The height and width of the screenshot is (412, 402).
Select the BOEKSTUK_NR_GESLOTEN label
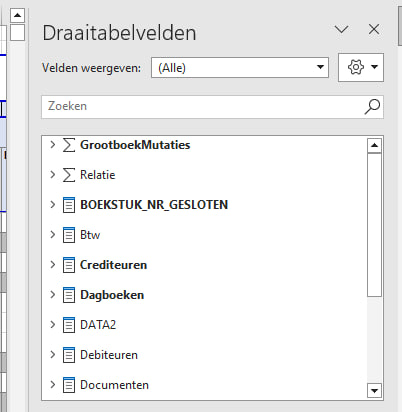(154, 205)
